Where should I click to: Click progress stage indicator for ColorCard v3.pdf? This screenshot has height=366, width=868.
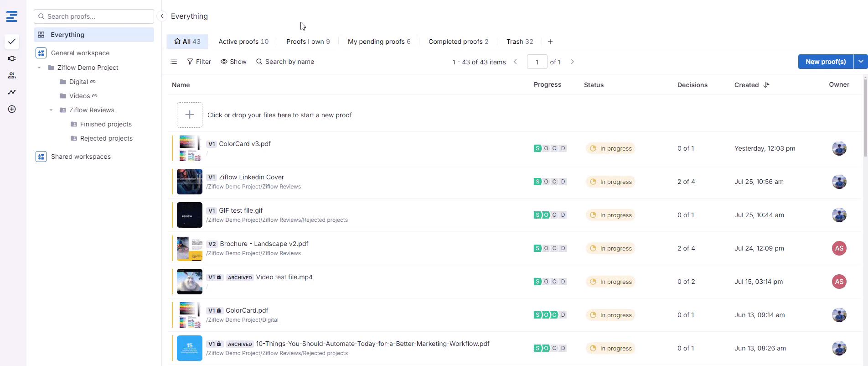(x=550, y=148)
